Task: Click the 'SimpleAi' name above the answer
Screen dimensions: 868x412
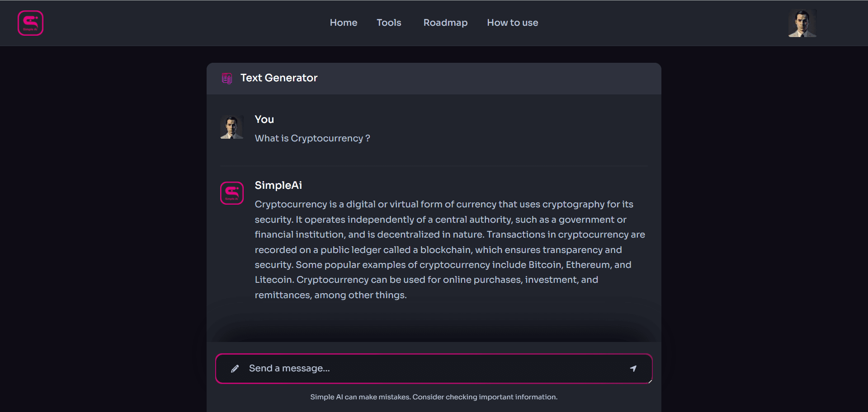Action: (x=278, y=185)
